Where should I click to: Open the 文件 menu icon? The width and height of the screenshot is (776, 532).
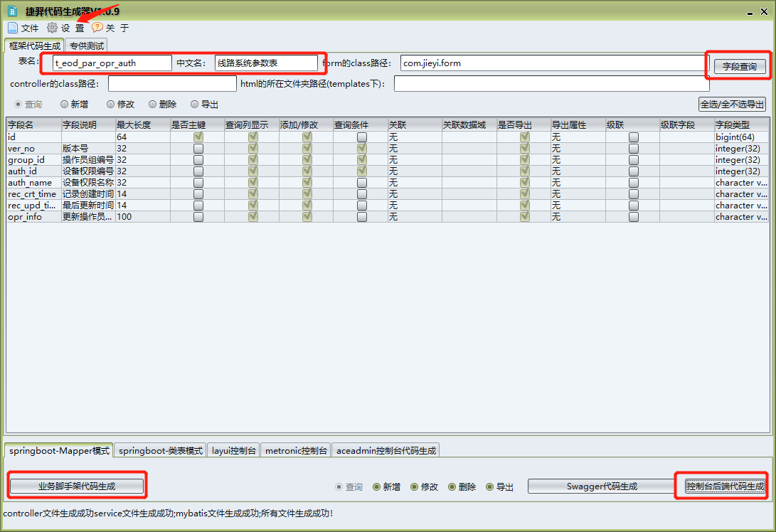click(13, 28)
